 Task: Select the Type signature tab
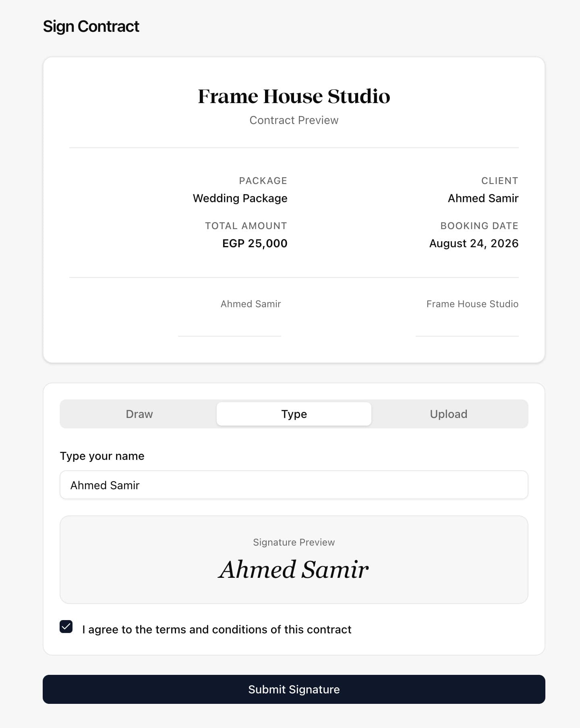pos(294,414)
